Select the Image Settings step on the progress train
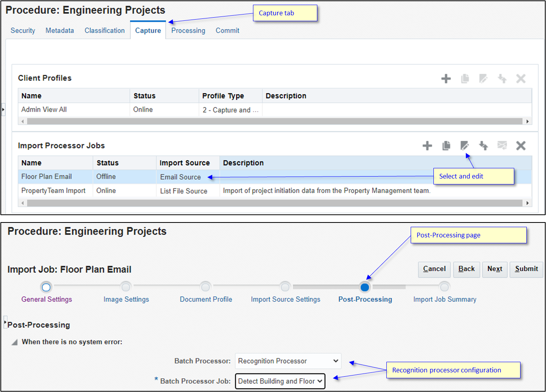The image size is (546, 392). (x=126, y=287)
